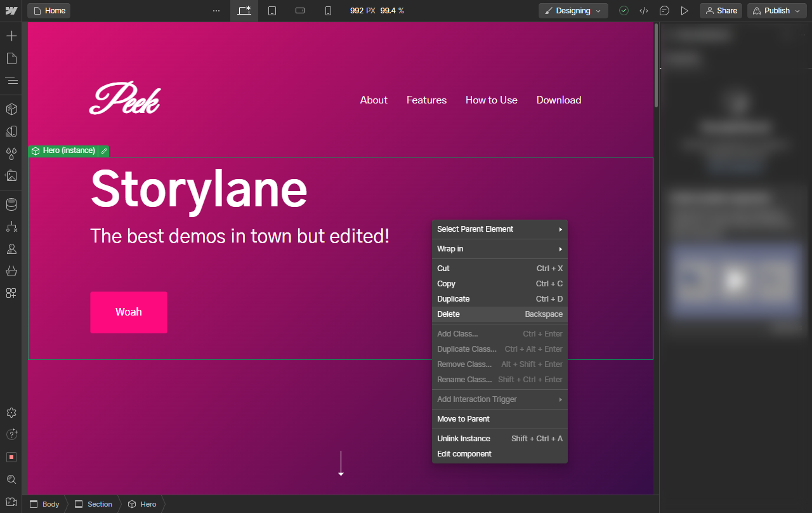
Task: Switch to the tablet breakpoint view
Action: (x=272, y=11)
